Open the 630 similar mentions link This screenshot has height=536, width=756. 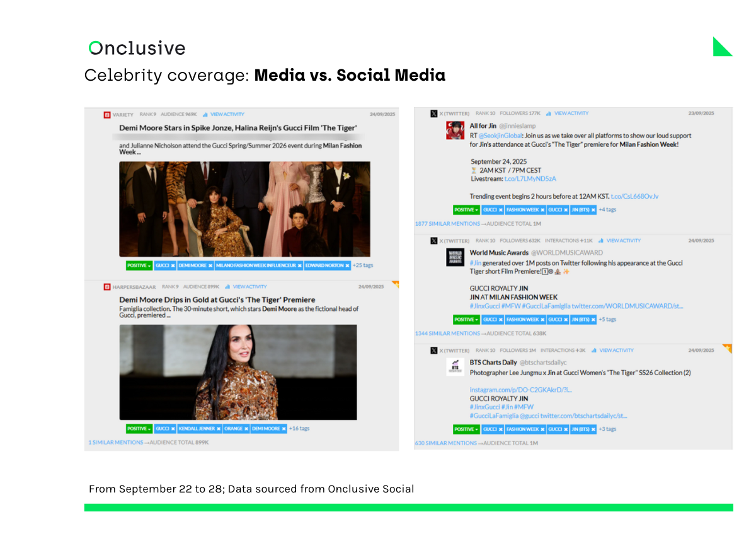tap(445, 443)
